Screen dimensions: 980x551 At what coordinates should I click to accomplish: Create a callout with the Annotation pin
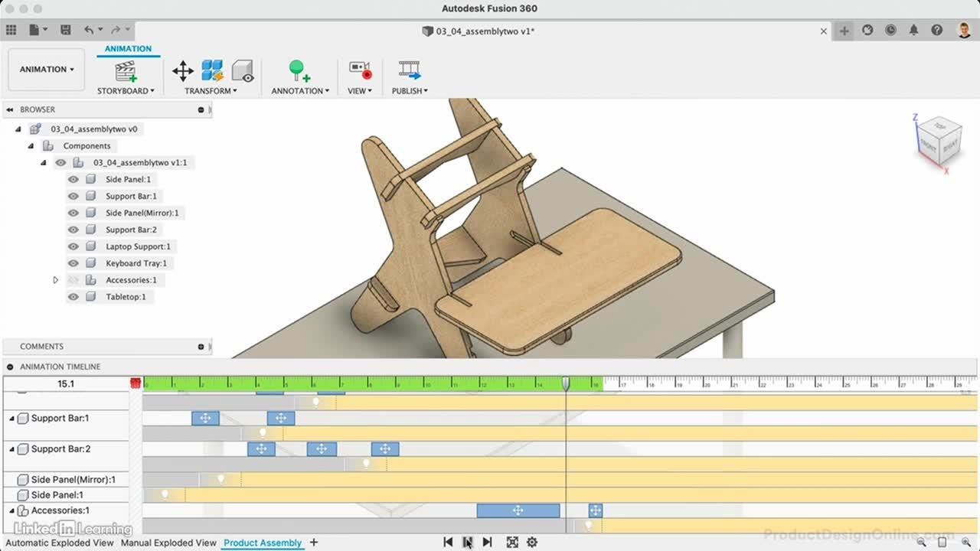point(299,71)
